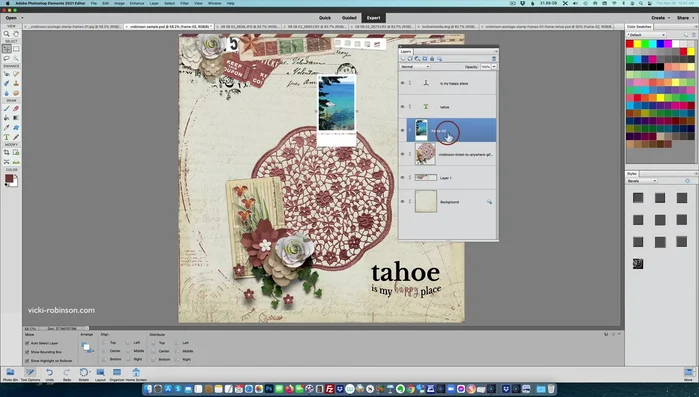This screenshot has height=397, width=699.
Task: Expand the Open button dropdown arrow
Action: [22, 18]
